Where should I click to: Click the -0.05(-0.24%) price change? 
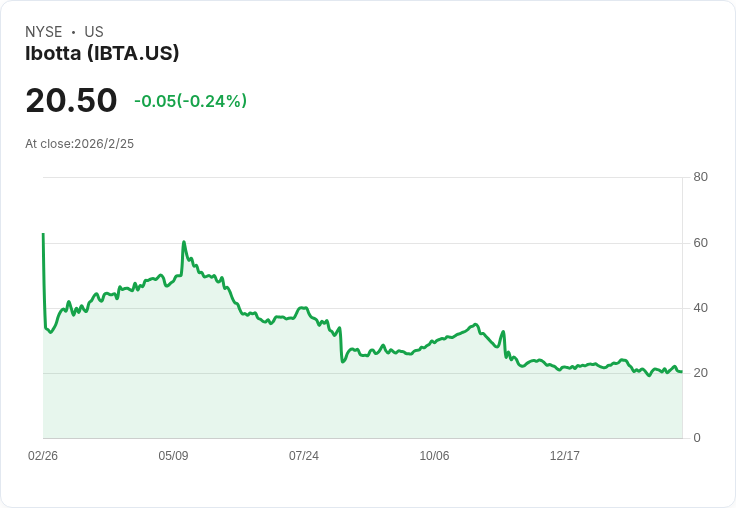(x=190, y=101)
